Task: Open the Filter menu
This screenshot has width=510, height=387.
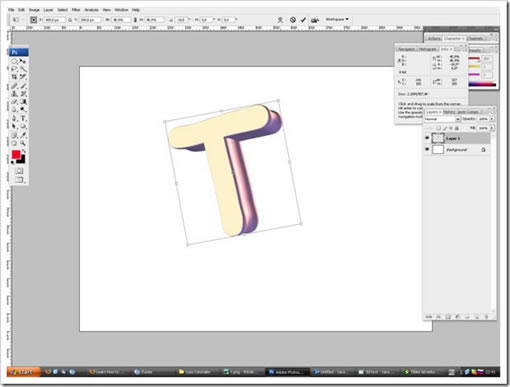Action: point(76,10)
